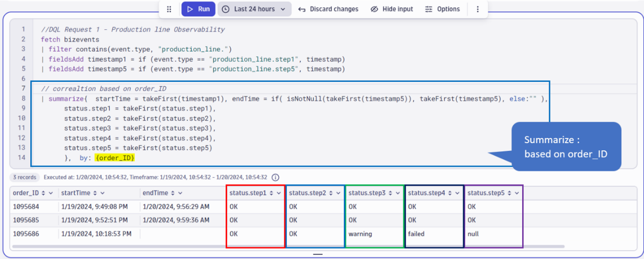Image resolution: width=644 pixels, height=259 pixels.
Task: Open the status.step2 column dropdown
Action: [x=338, y=193]
